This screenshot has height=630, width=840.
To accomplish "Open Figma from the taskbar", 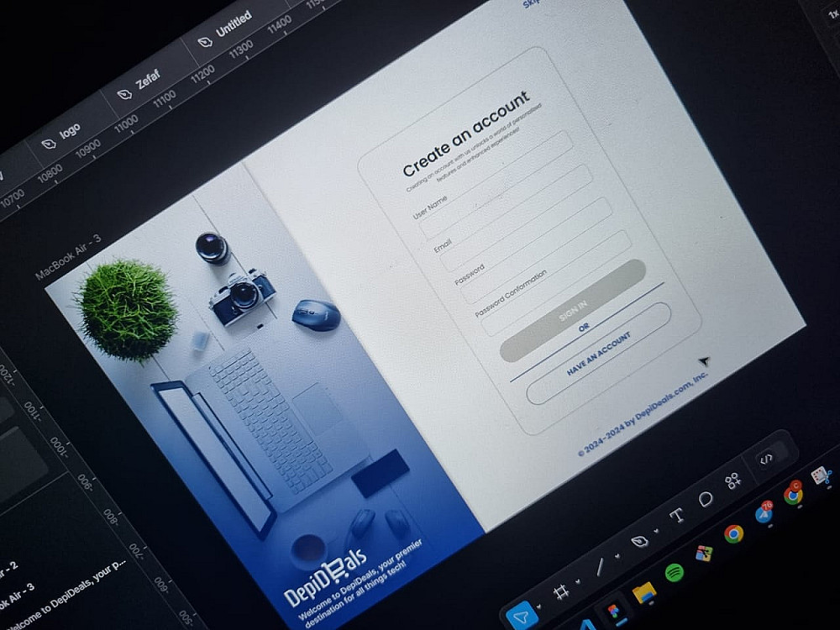I will (613, 611).
